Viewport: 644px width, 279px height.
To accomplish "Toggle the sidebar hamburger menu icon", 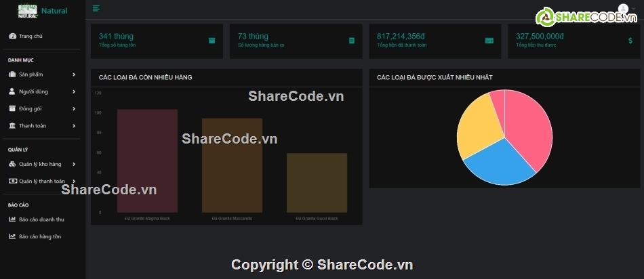I will pos(96,9).
